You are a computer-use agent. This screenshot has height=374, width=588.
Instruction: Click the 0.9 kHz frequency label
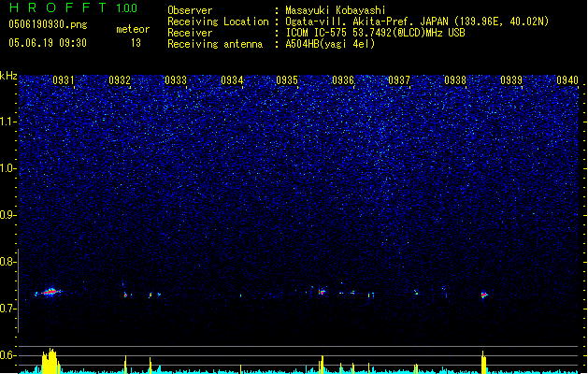click(7, 215)
